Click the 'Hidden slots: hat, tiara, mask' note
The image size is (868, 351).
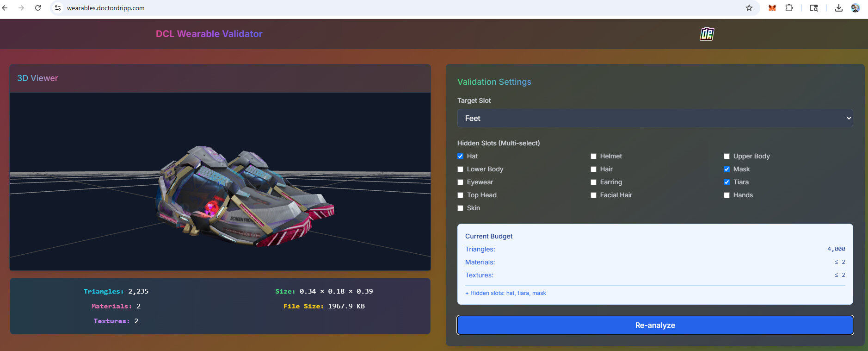(505, 293)
